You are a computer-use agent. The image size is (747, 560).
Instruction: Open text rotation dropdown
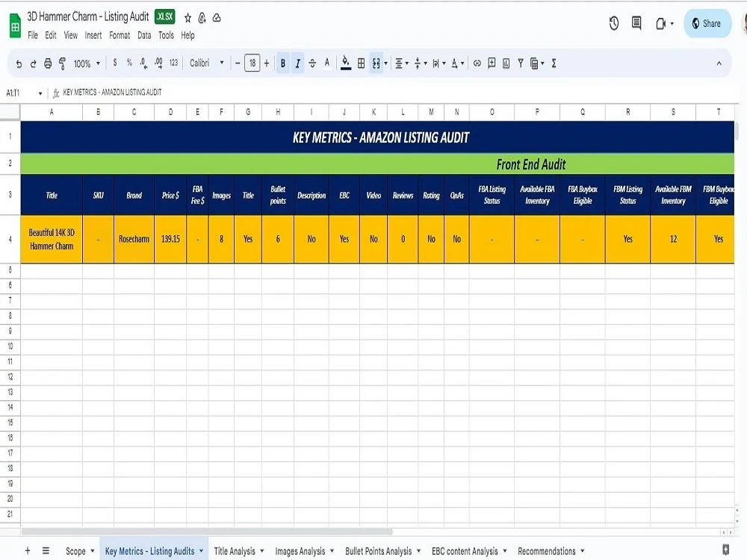[x=457, y=63]
